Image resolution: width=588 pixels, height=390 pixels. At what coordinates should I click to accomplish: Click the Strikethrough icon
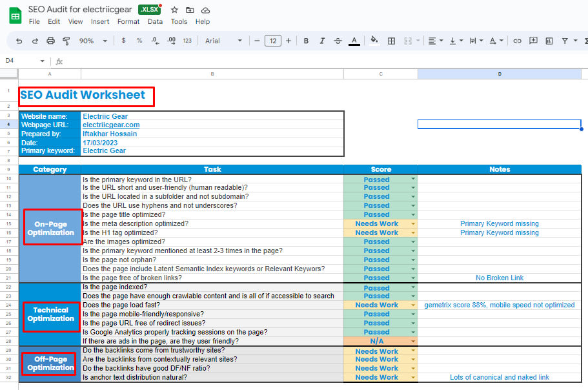coord(338,40)
